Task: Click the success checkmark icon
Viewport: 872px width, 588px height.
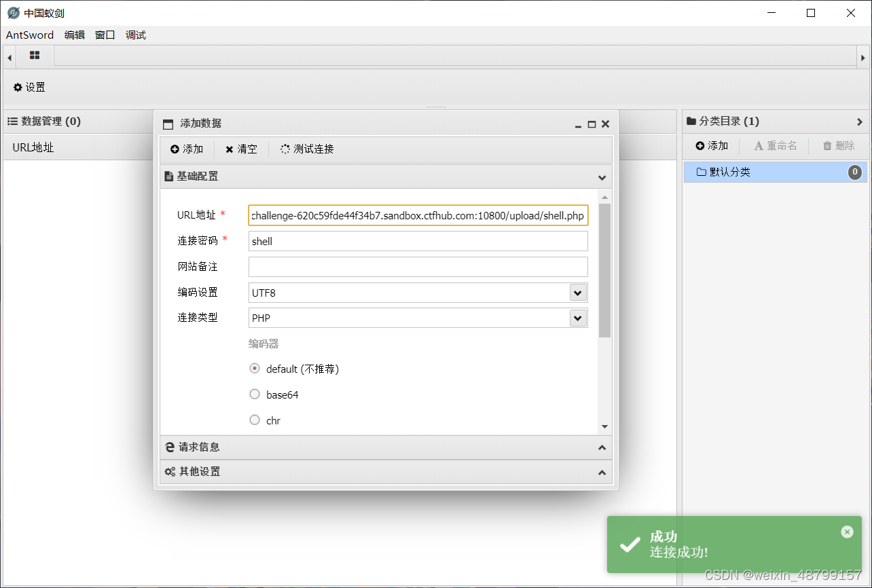Action: tap(630, 544)
